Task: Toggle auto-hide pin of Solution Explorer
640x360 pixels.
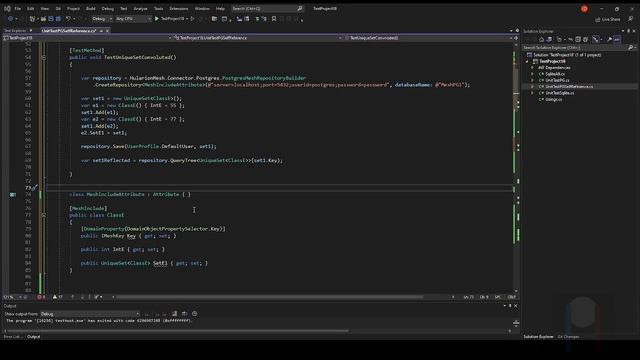Action: tap(629, 31)
